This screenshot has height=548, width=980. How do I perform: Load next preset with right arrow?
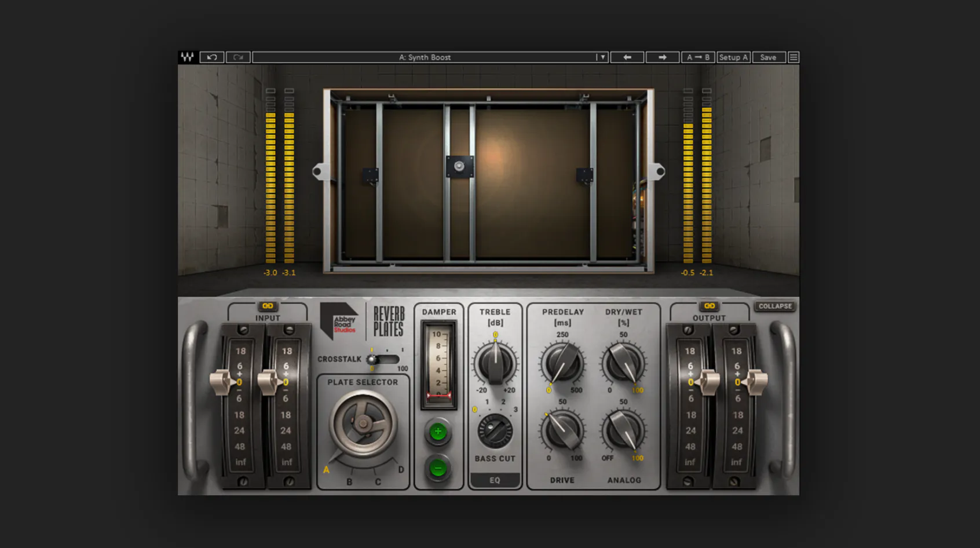(663, 57)
